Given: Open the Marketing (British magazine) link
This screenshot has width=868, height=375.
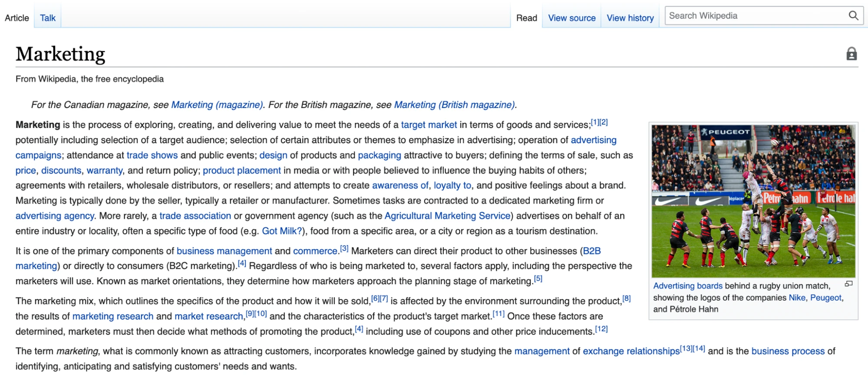Looking at the screenshot, I should (454, 105).
